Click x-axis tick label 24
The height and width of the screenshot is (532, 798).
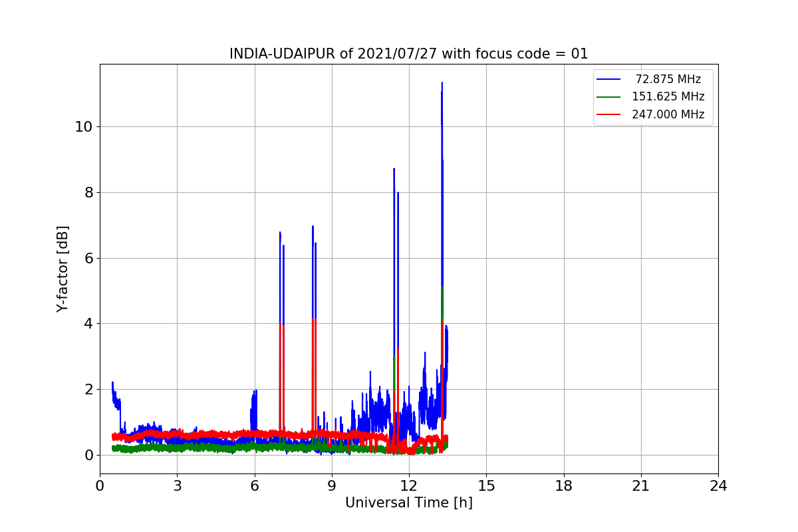tap(718, 486)
